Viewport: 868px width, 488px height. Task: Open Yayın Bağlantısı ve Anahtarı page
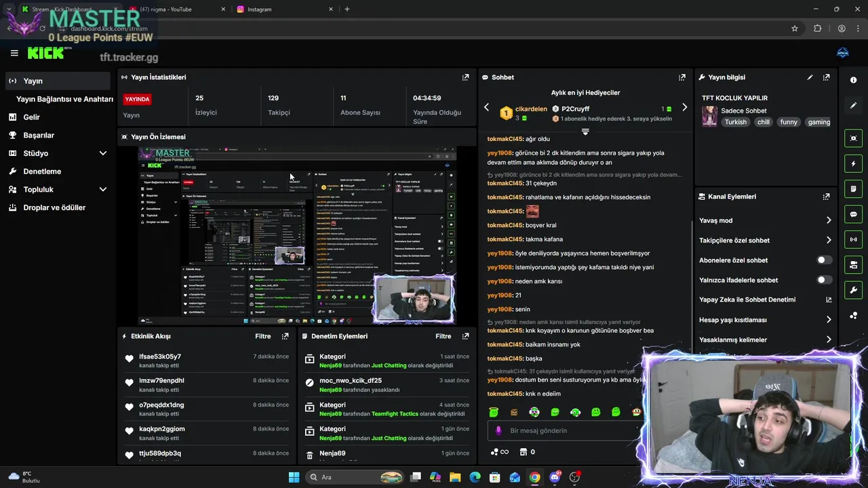pyautogui.click(x=64, y=99)
